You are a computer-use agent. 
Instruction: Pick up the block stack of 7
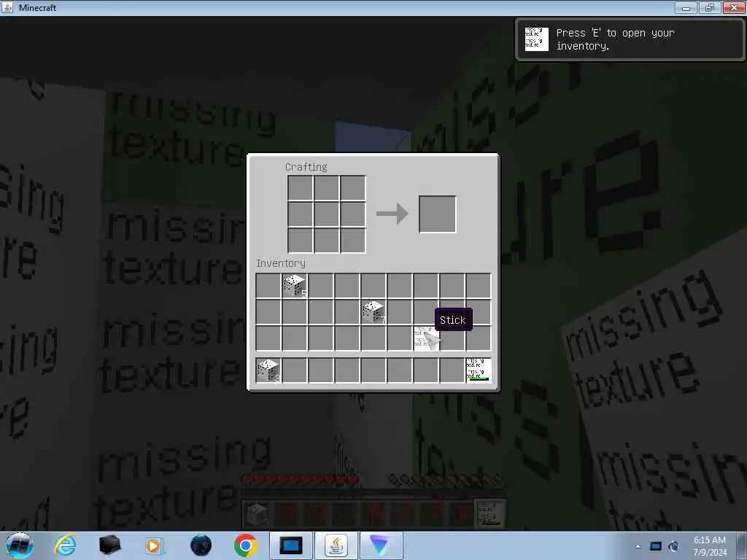[373, 312]
